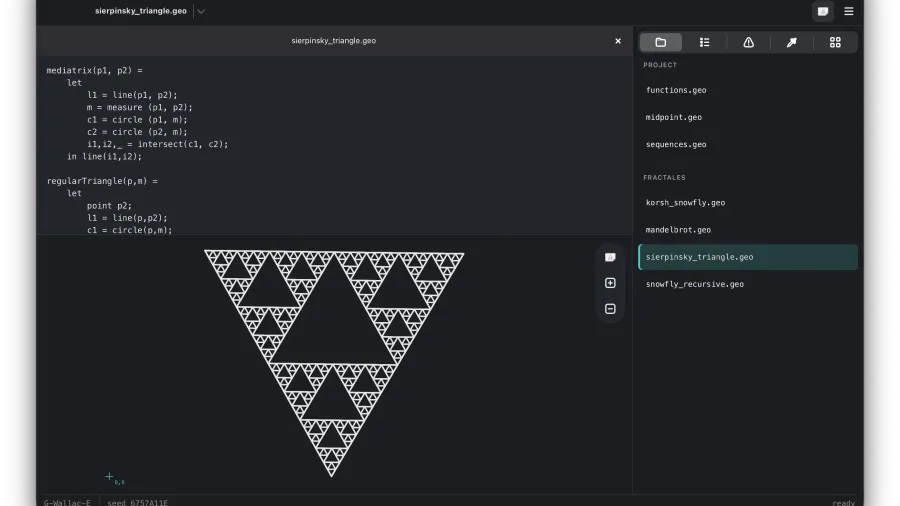This screenshot has height=506, width=900.
Task: Open functions.geo from the project list
Action: point(676,90)
